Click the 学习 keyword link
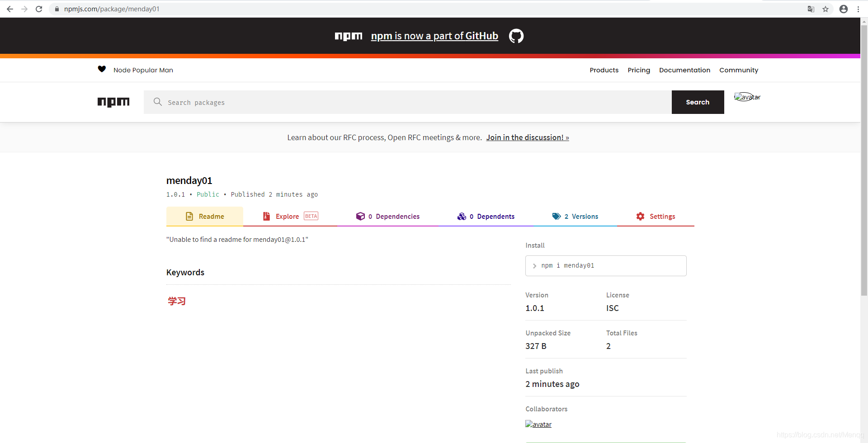 tap(177, 301)
